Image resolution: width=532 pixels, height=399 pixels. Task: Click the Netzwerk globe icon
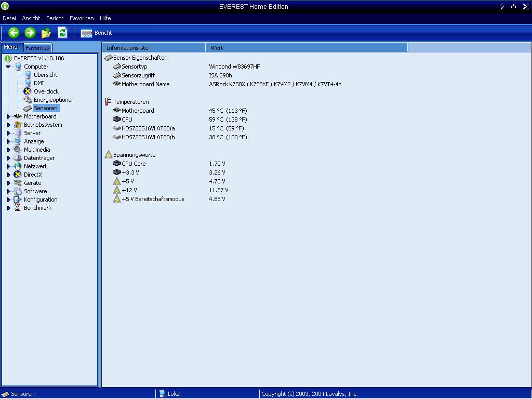(x=18, y=166)
